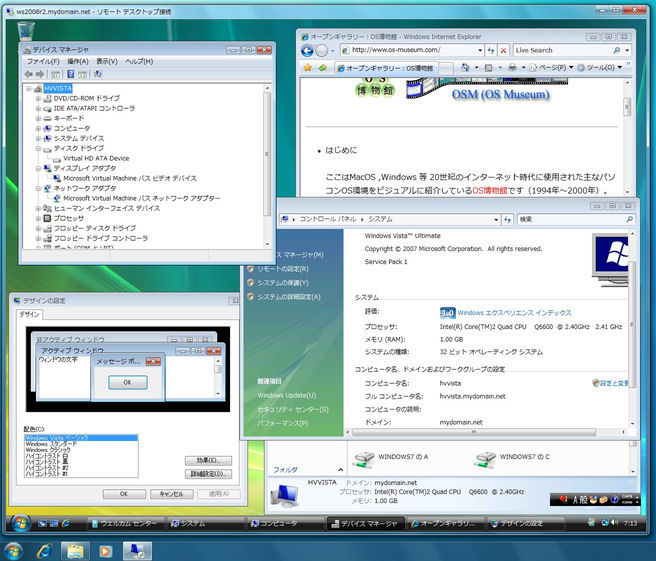Click OK in デザインの設定 dialog

[x=124, y=494]
